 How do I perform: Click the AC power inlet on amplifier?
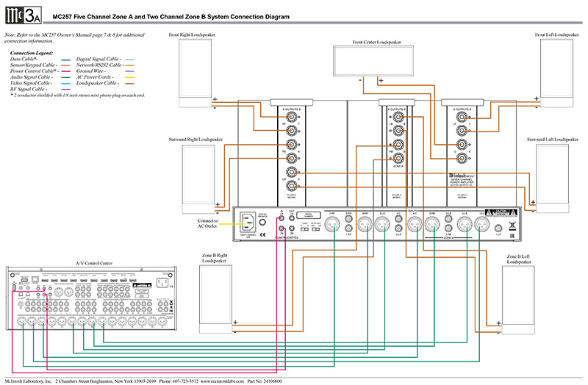[x=247, y=223]
